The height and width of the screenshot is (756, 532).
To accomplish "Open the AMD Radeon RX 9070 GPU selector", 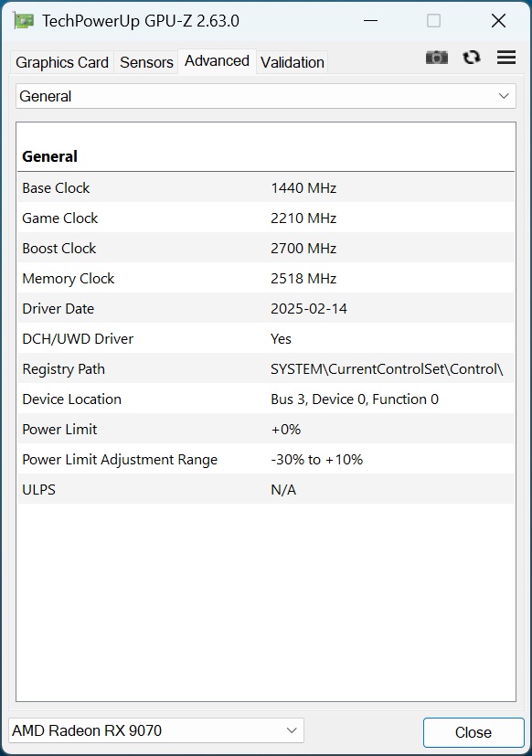I will coord(156,730).
